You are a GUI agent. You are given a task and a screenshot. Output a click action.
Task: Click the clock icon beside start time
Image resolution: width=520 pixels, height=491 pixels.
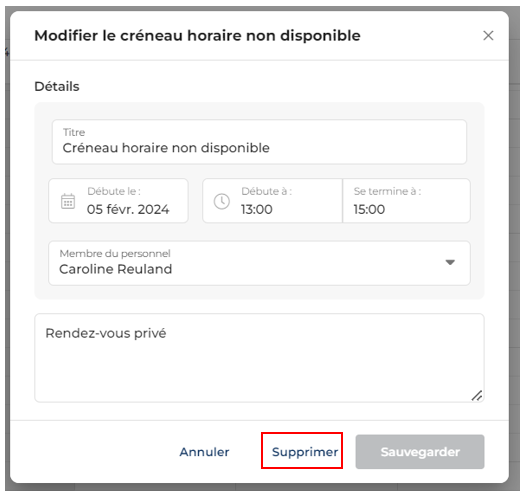[x=222, y=201]
